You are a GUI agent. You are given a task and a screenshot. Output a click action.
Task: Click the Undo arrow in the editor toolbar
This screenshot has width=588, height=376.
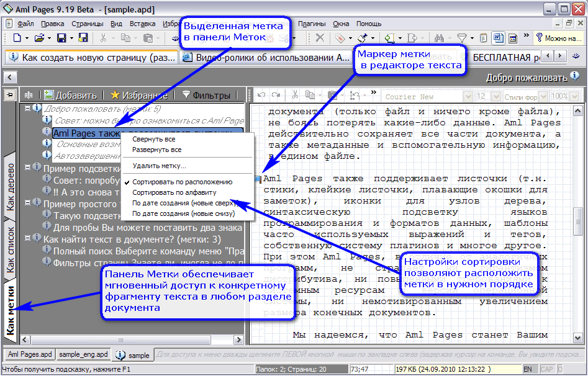coord(261,95)
